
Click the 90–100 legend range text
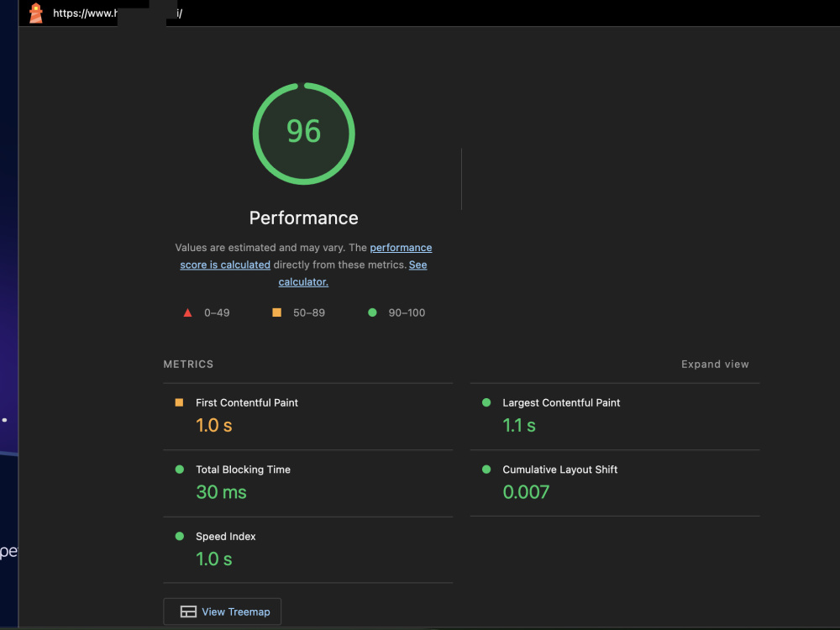(x=407, y=312)
